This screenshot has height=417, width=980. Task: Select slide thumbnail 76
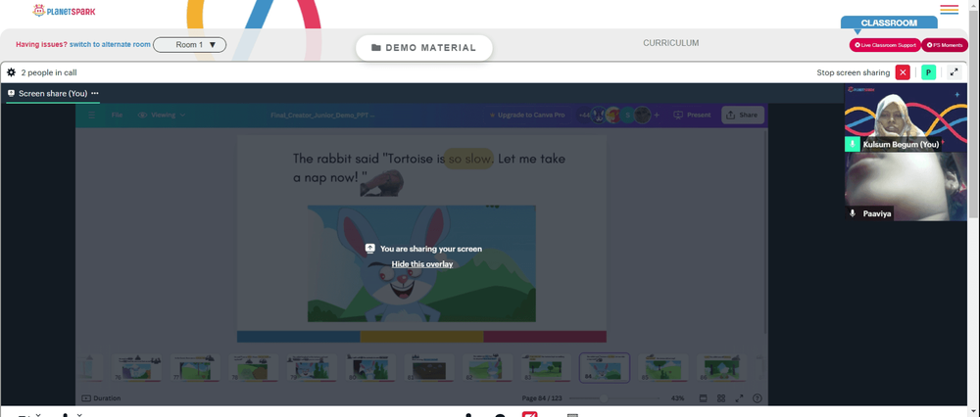pyautogui.click(x=137, y=368)
